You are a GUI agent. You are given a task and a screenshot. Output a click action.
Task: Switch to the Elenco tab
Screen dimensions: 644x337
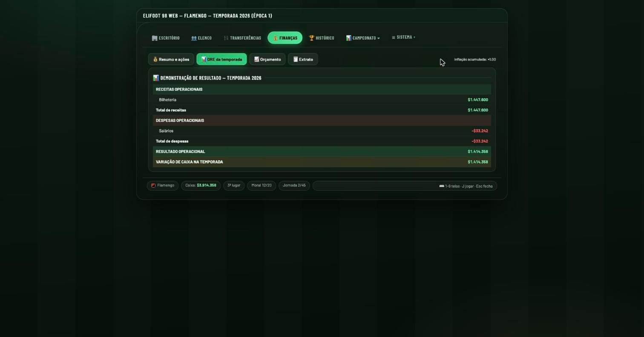coord(201,38)
